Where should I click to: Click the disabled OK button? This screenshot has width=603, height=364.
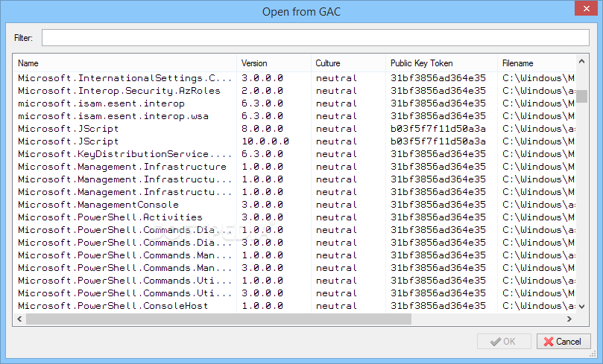(504, 342)
